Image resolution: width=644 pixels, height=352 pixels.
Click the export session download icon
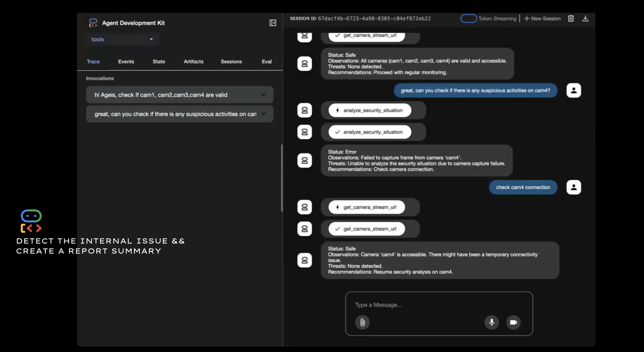pyautogui.click(x=585, y=18)
